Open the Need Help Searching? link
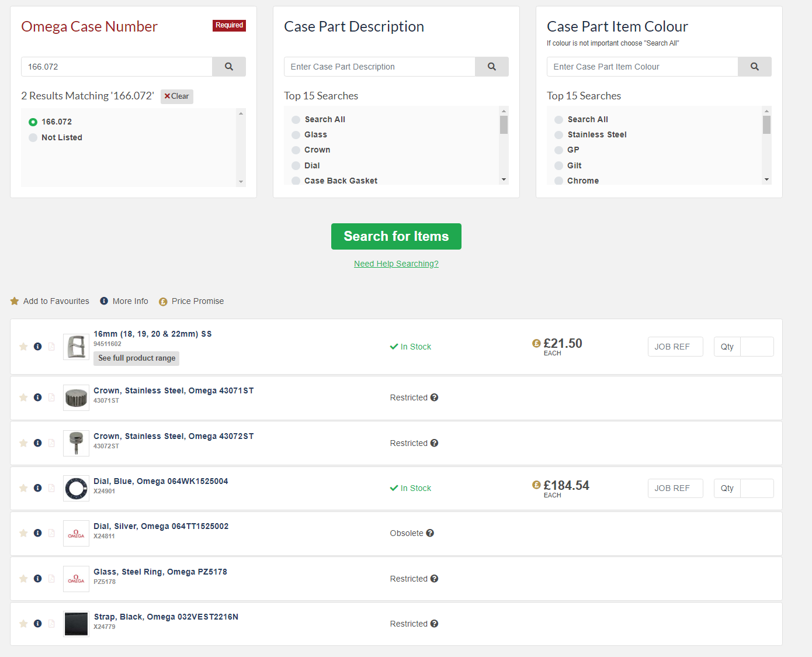Viewport: 812px width, 657px height. pos(396,264)
